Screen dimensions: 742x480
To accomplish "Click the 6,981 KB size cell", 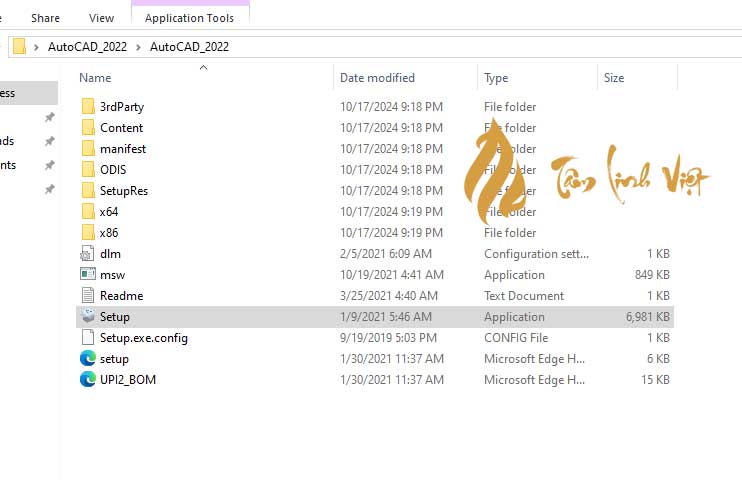I will (x=647, y=317).
